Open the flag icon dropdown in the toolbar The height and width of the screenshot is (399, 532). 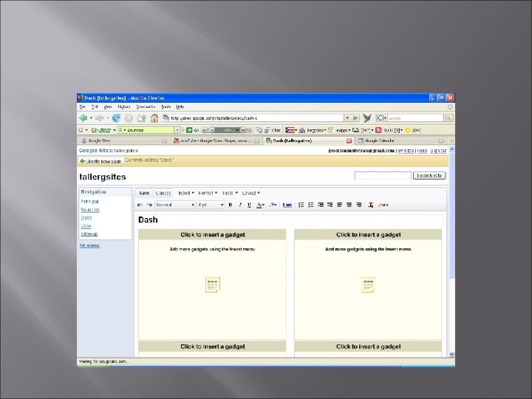291,130
